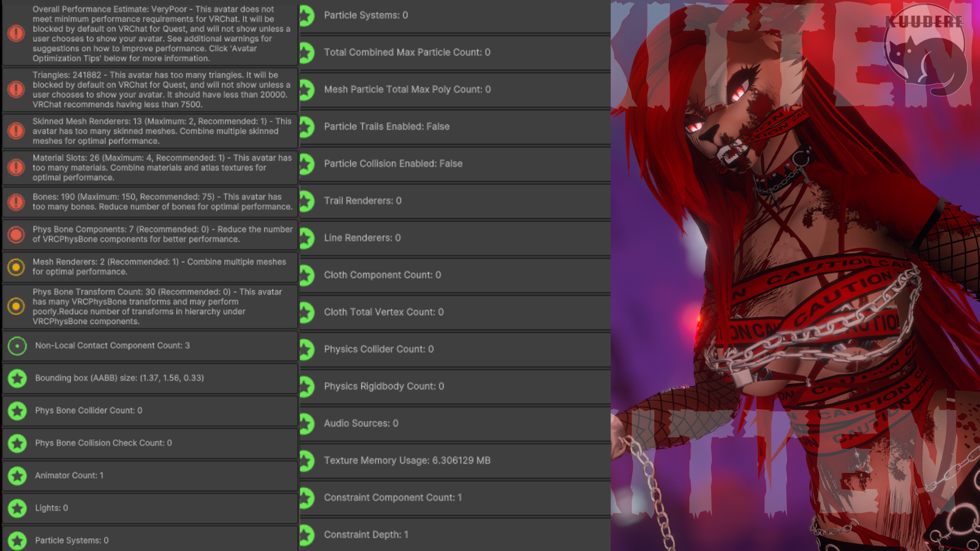Screen dimensions: 980x551
Task: Select the Physics Rigidbody Count: 0 row
Action: [383, 386]
